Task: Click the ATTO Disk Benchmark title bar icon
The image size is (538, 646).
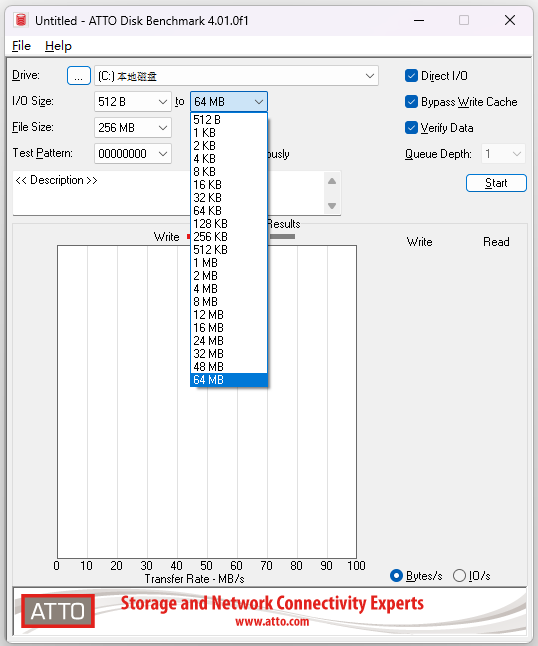Action: click(21, 20)
